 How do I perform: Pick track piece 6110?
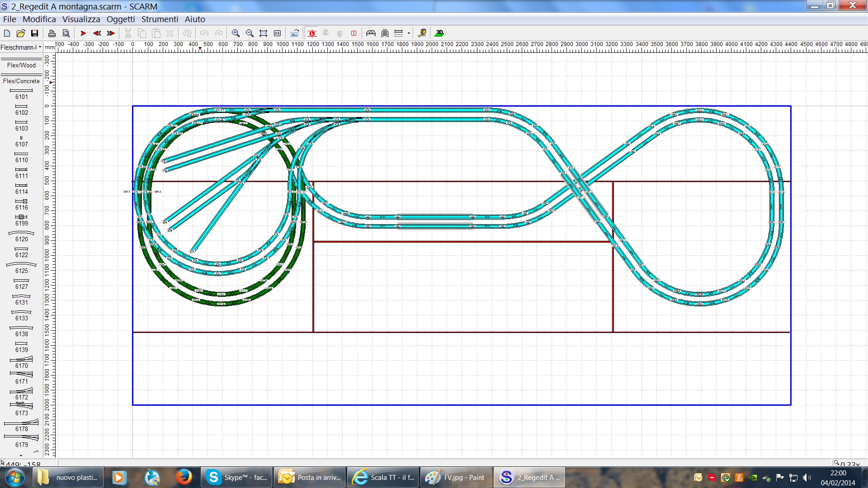[21, 157]
